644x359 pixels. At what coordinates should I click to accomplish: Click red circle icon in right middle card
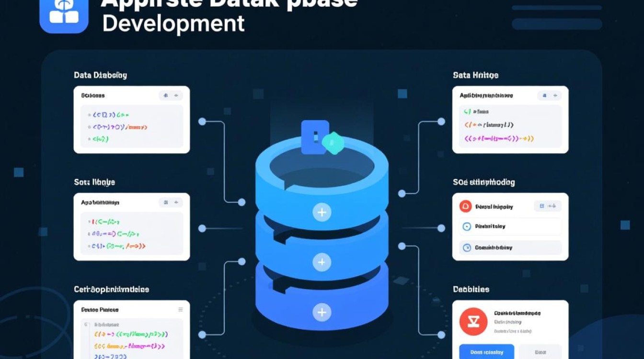[465, 206]
